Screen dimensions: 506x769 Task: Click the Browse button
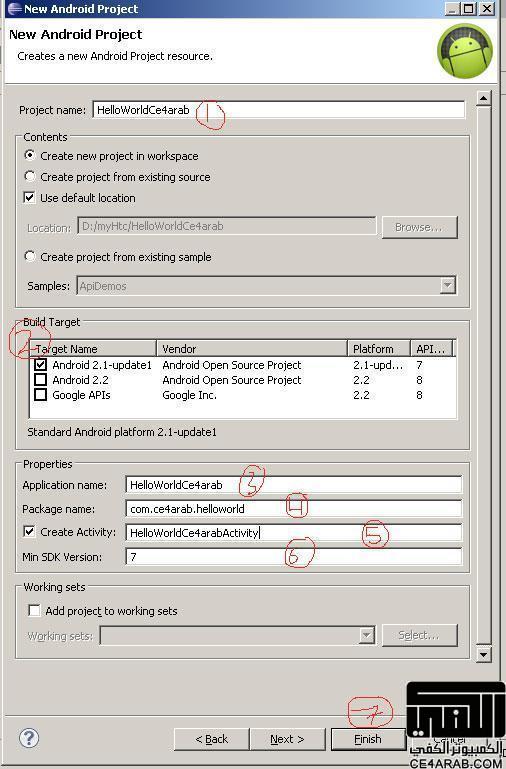coord(419,227)
